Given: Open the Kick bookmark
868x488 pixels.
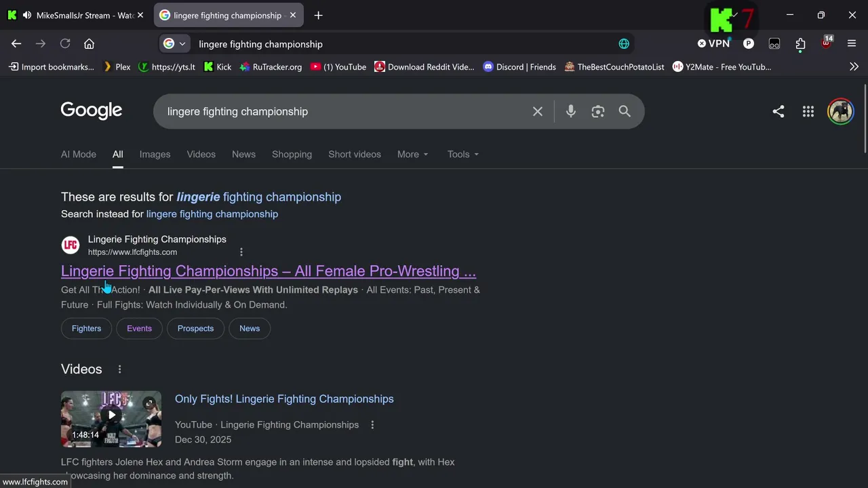Looking at the screenshot, I should pyautogui.click(x=218, y=66).
